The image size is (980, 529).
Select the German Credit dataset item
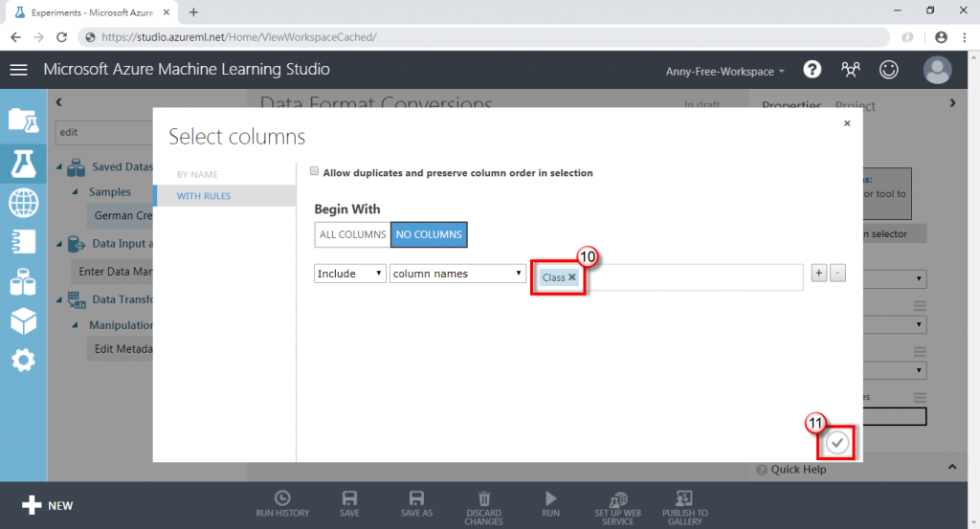pyautogui.click(x=121, y=215)
